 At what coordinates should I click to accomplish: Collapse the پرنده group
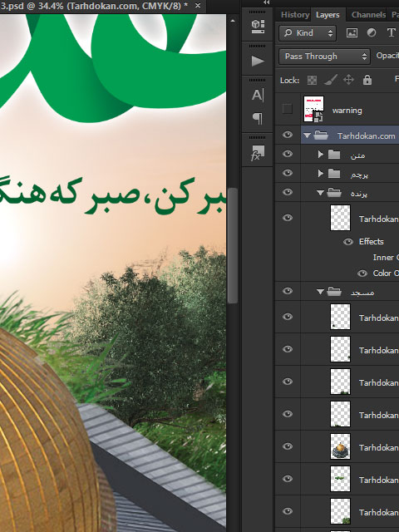click(x=320, y=193)
